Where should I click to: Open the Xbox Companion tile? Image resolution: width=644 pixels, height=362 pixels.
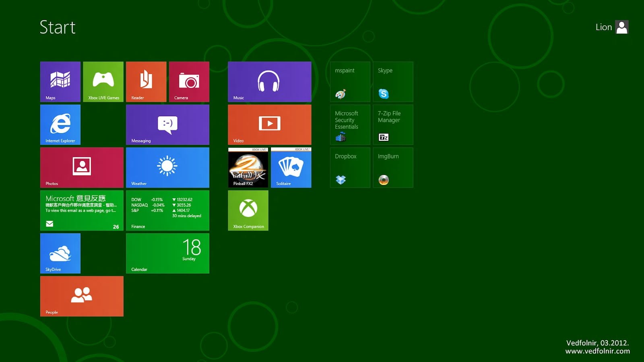click(x=248, y=210)
